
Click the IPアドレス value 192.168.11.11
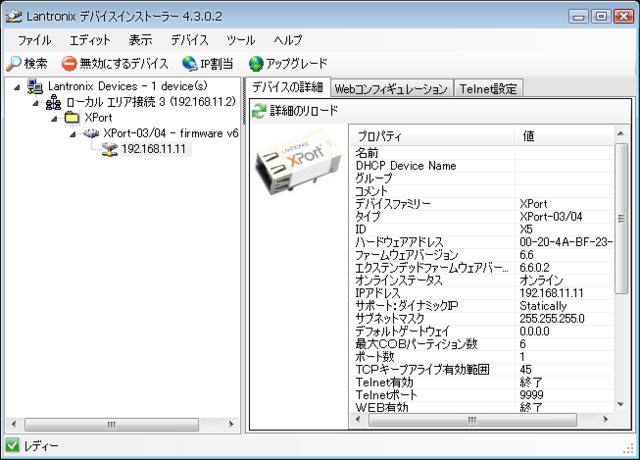551,293
